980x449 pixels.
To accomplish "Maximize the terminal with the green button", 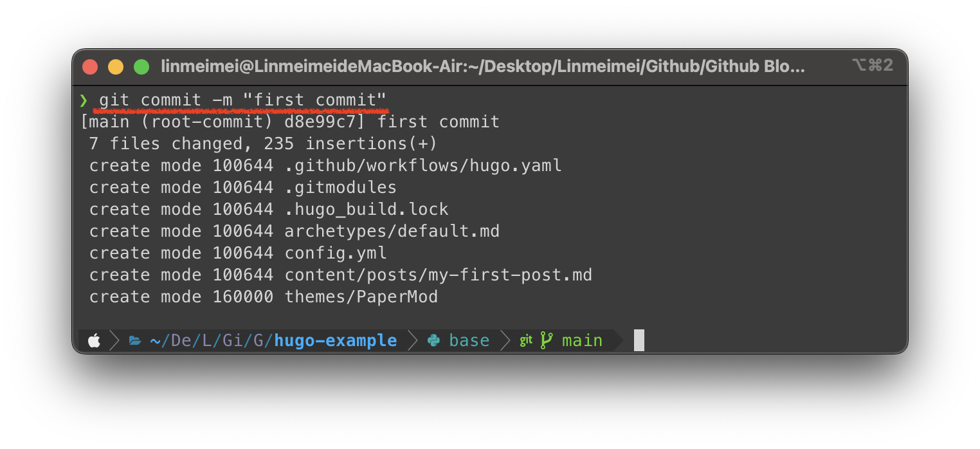I will click(x=141, y=66).
